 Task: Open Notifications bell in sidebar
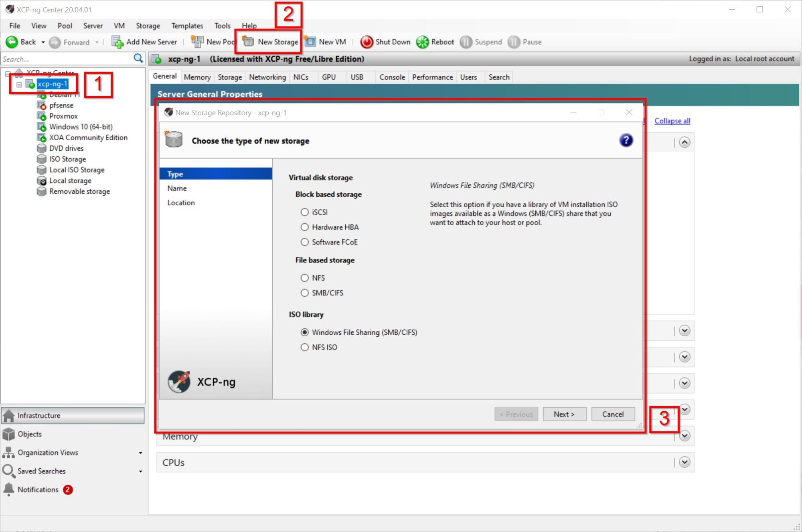(x=8, y=489)
